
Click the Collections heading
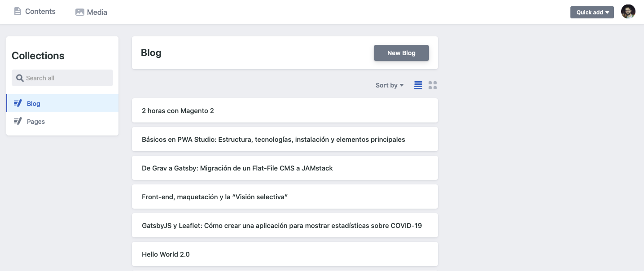38,56
